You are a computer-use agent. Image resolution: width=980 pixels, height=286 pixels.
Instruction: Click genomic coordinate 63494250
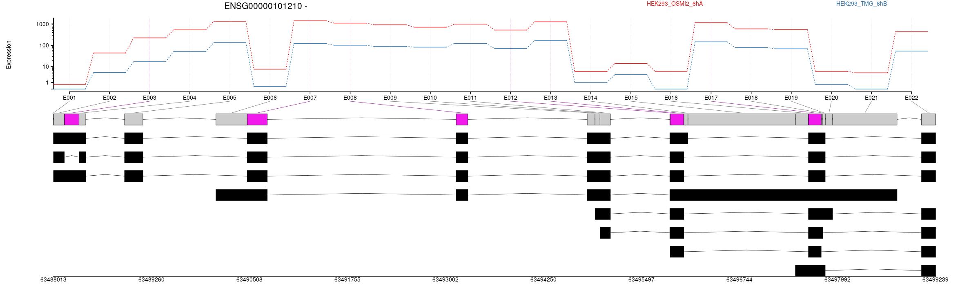543,280
